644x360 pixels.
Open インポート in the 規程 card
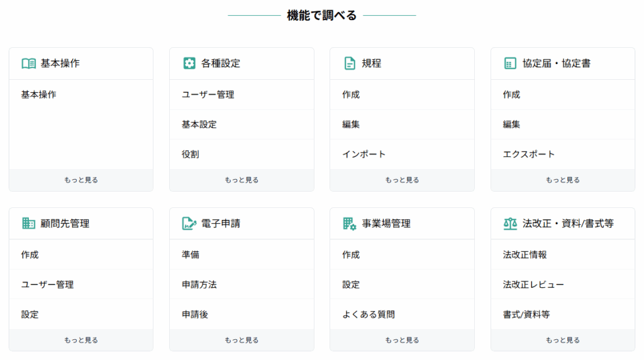point(402,155)
